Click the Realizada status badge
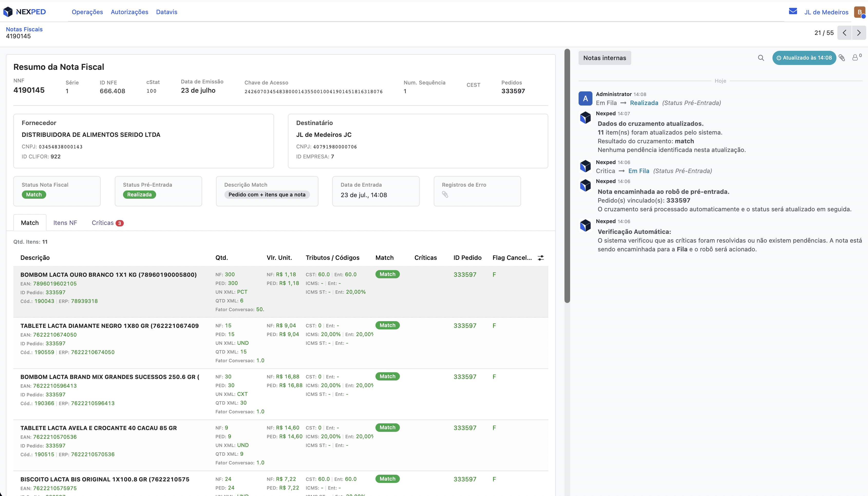 tap(139, 195)
